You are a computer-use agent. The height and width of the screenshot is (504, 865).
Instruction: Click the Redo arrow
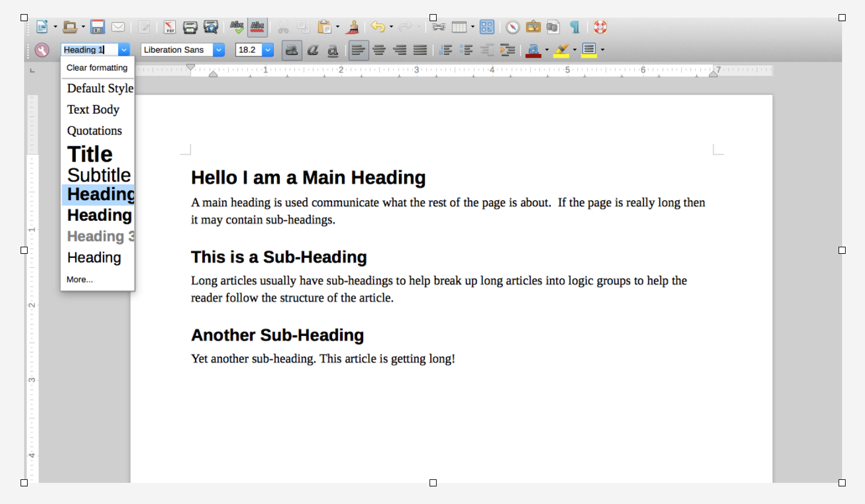click(x=405, y=27)
